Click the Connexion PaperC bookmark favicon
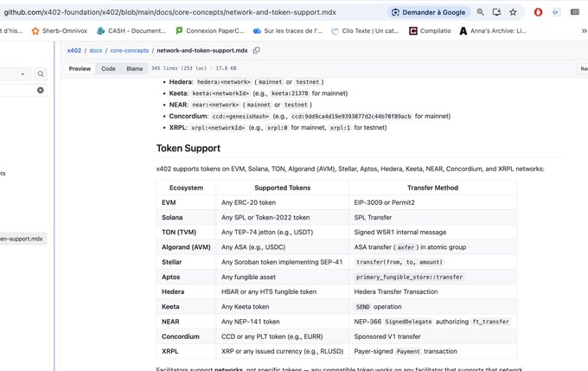This screenshot has height=371, width=588. point(179,31)
